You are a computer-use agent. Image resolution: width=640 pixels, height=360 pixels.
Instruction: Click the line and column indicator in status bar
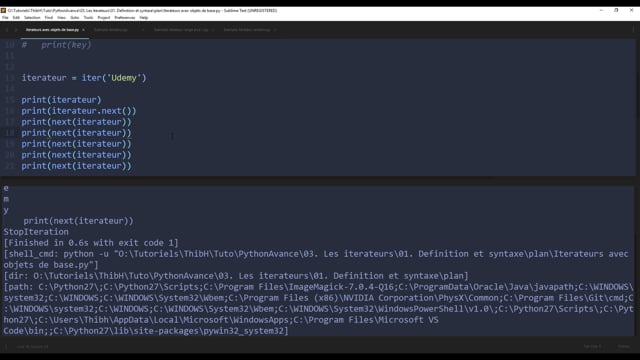[32, 347]
